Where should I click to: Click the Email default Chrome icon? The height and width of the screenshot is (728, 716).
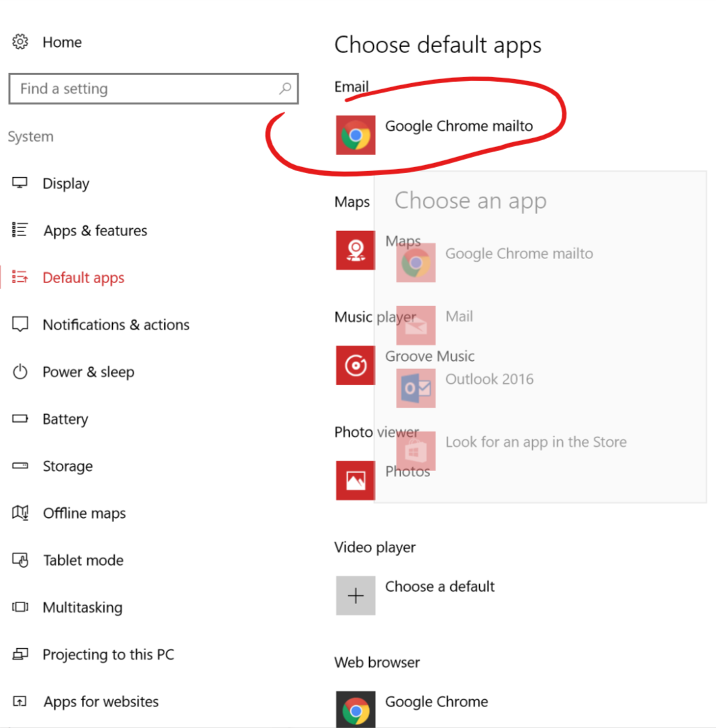(356, 135)
